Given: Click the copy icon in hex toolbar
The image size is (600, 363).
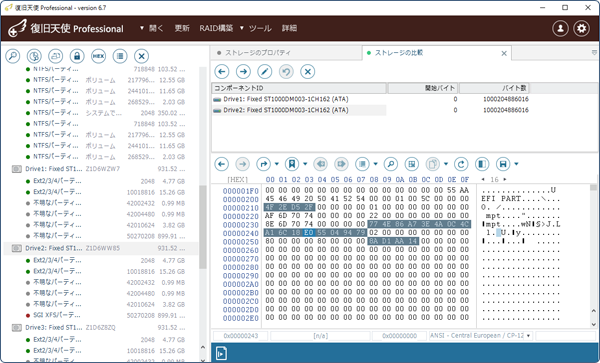Looking at the screenshot, I should tap(433, 164).
